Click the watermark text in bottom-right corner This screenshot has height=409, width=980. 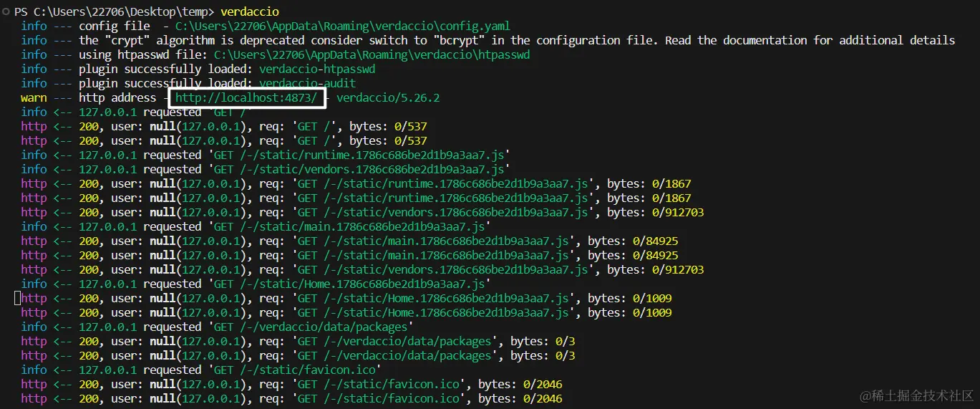(917, 395)
